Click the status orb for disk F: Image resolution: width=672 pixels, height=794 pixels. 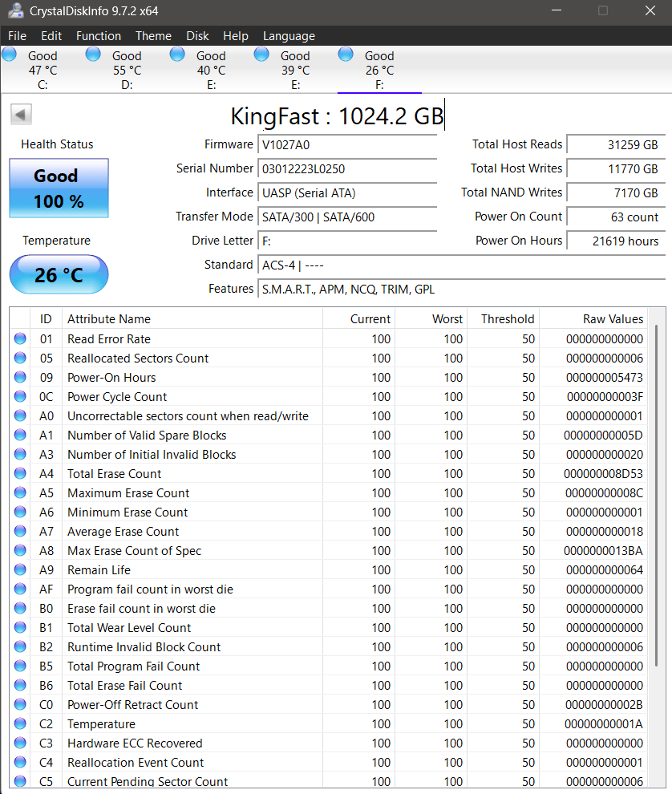[346, 55]
